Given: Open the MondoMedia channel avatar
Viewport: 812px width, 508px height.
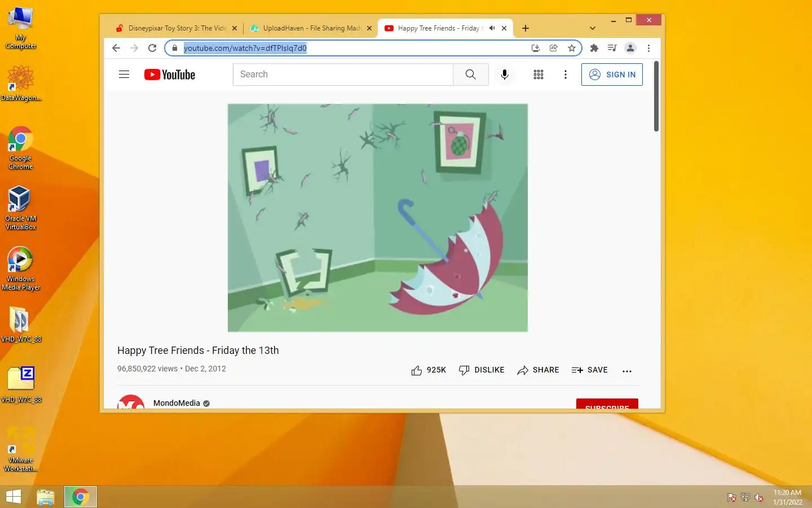Looking at the screenshot, I should point(131,402).
